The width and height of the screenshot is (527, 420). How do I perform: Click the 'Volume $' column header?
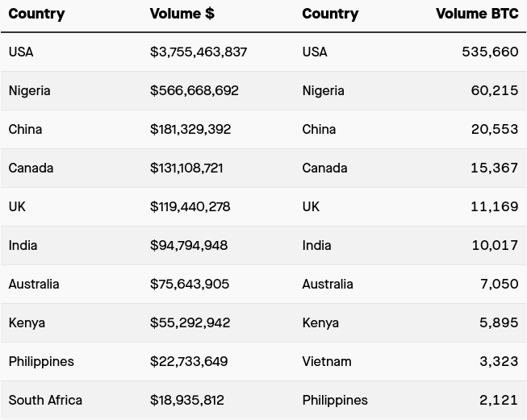[180, 14]
